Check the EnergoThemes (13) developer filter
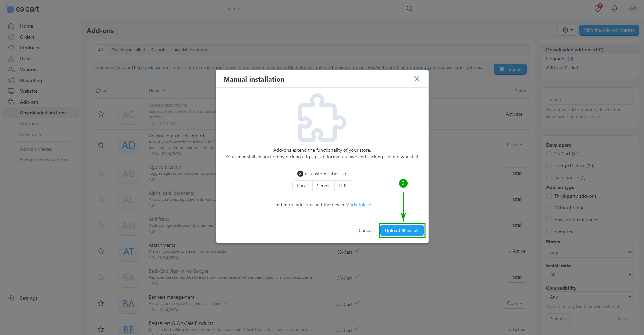Viewport: 644px width, 335px height. [549, 165]
